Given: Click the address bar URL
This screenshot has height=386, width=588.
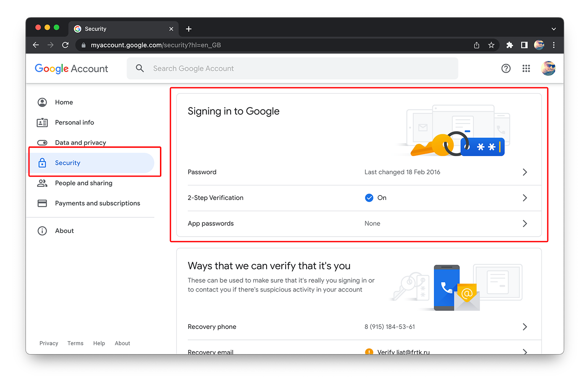Looking at the screenshot, I should click(156, 45).
